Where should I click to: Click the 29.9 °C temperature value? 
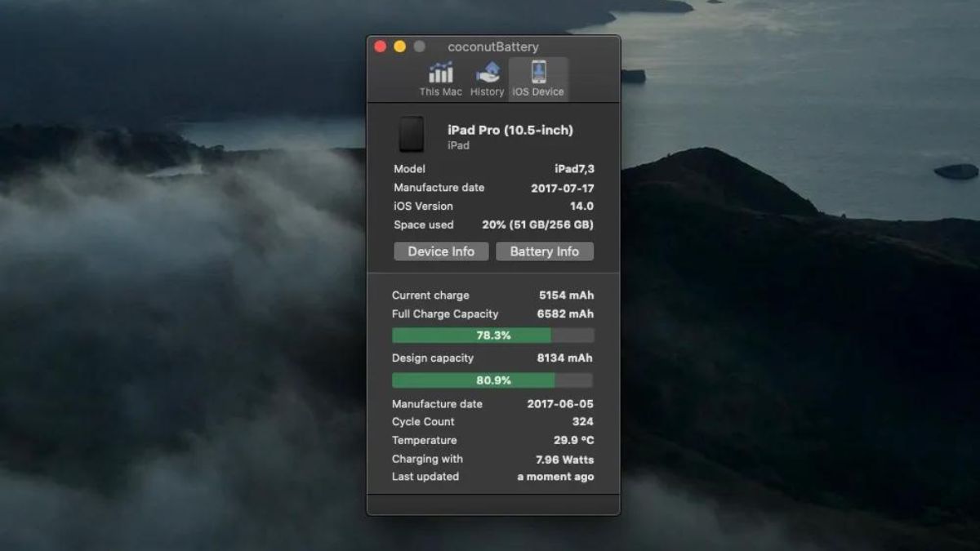(574, 441)
